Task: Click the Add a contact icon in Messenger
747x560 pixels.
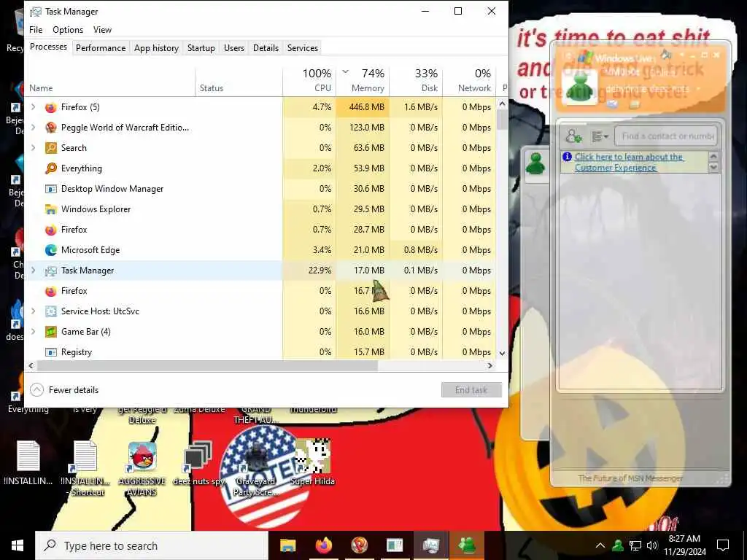Action: tap(573, 136)
